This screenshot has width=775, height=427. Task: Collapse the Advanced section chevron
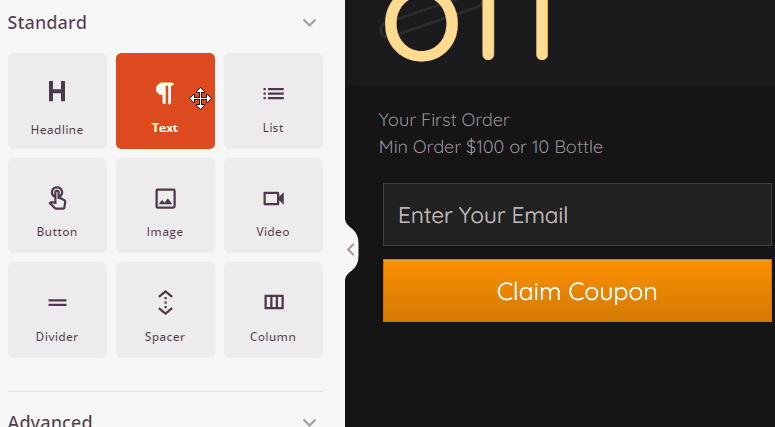point(310,422)
